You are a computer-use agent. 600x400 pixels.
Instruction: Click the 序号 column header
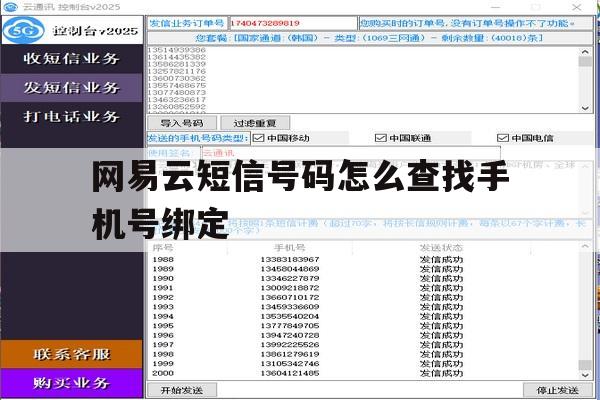pos(163,248)
